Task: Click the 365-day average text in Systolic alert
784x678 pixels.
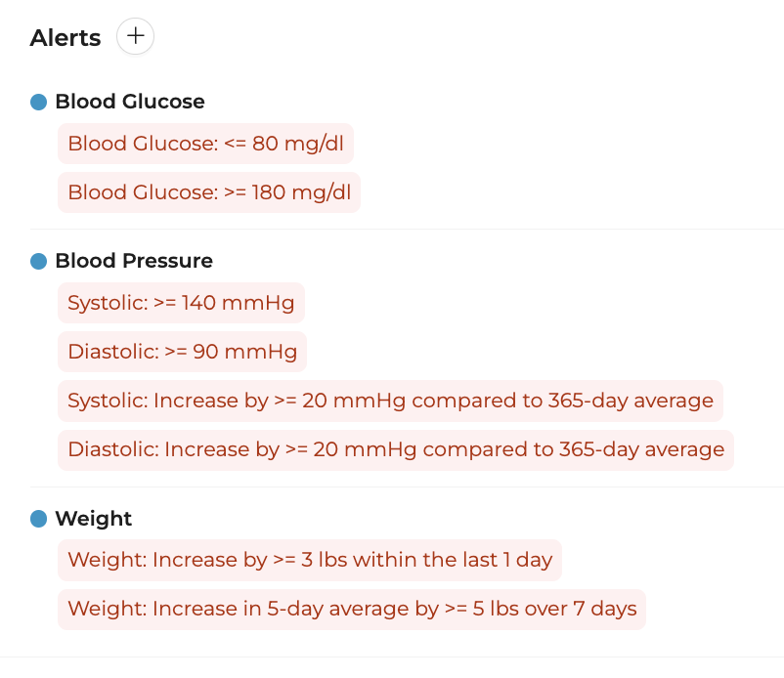Action: pos(631,401)
